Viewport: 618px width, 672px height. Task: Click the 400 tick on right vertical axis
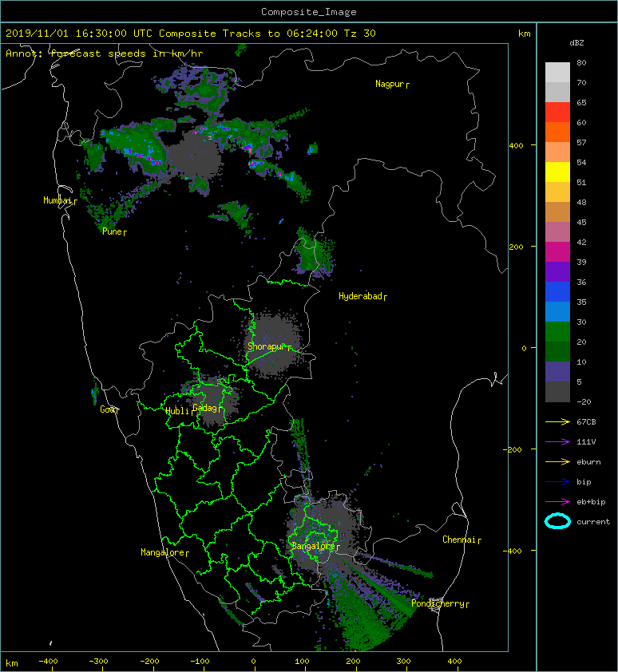tap(516, 145)
